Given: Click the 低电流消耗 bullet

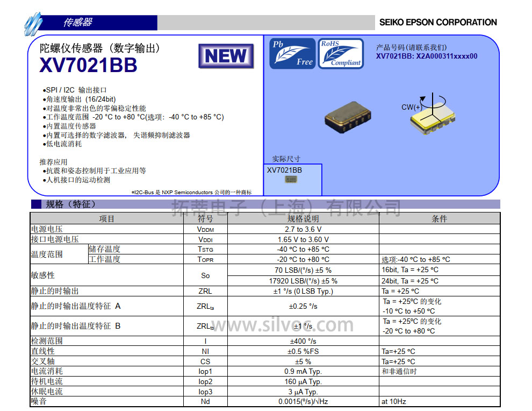Looking at the screenshot, I should pos(62,144).
